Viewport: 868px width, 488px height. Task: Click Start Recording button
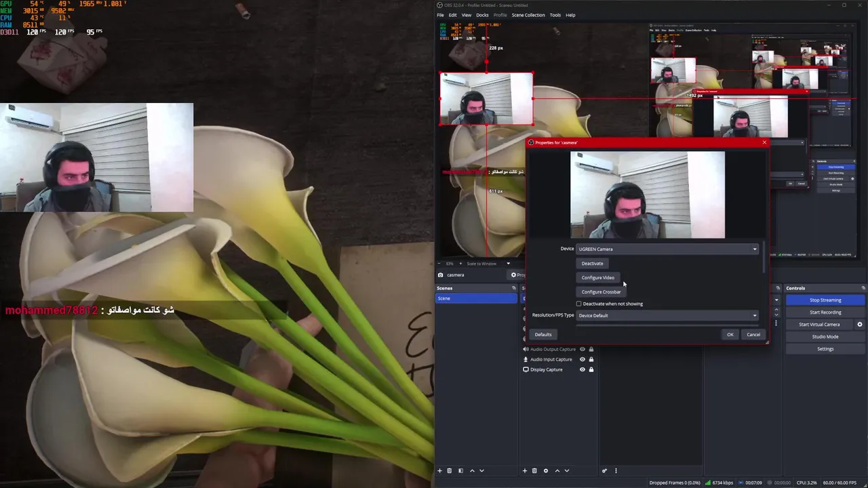(825, 312)
